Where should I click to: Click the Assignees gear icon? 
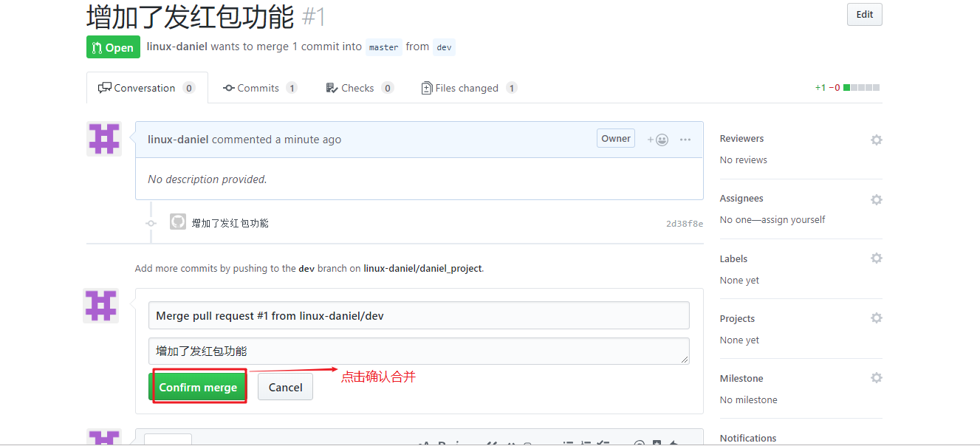(877, 199)
